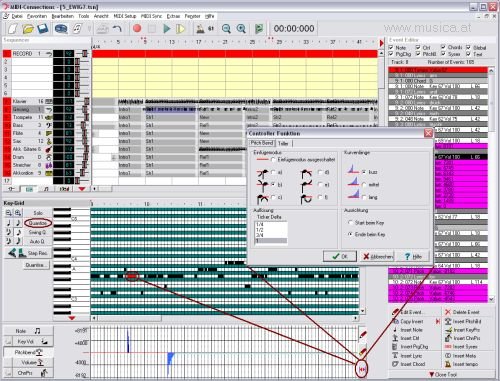The width and height of the screenshot is (500, 381).
Task: Click the Zoom Out magnifier in toolbar
Action: point(226,29)
